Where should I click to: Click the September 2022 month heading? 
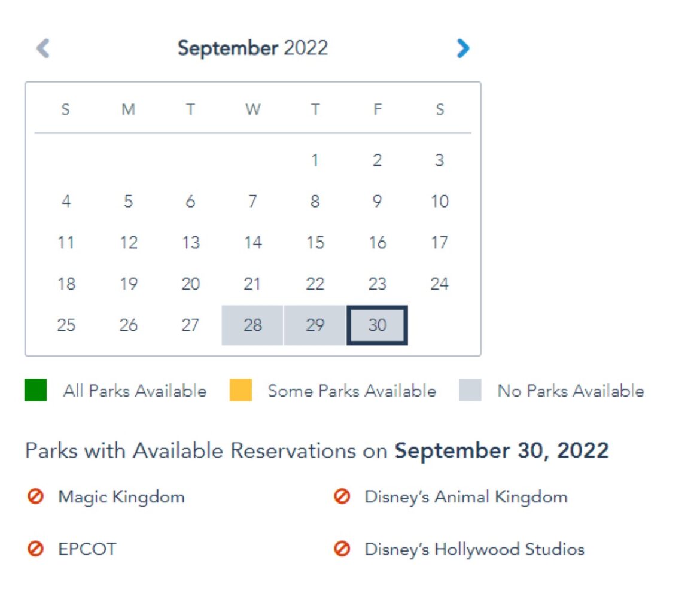coord(252,48)
